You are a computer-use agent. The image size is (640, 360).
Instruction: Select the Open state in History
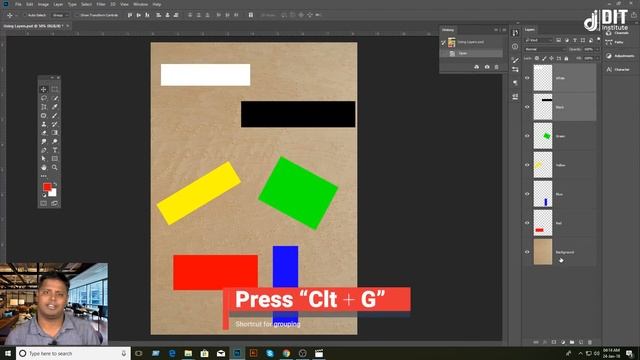pyautogui.click(x=472, y=53)
